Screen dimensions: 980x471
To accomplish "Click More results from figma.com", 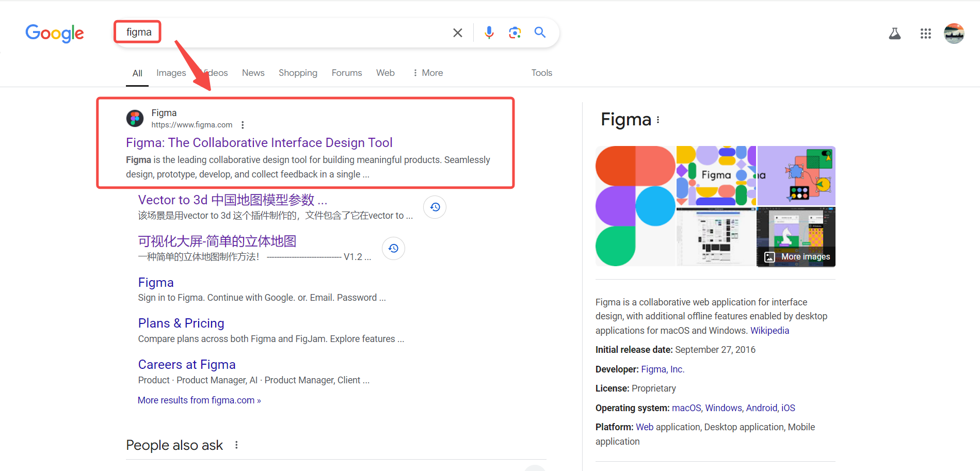I will tap(199, 400).
